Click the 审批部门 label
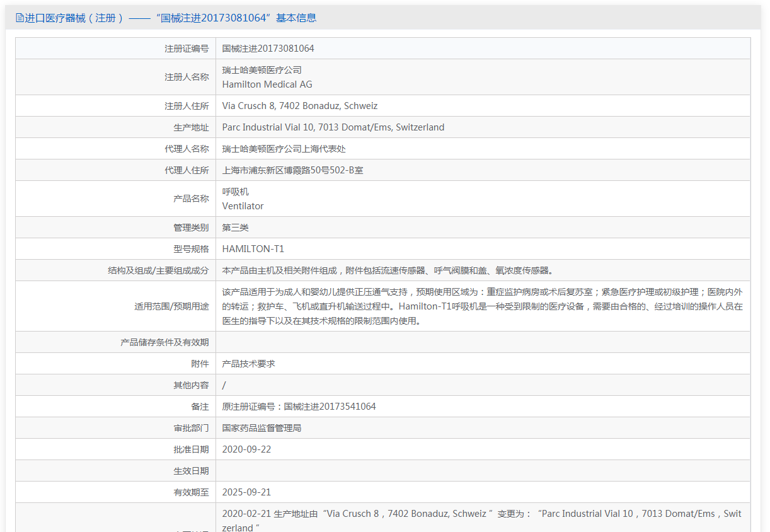Screen dimensions: 770x532 191,428
